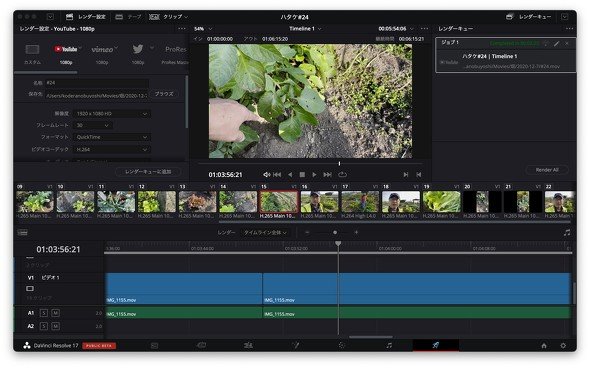
Task: Adjust the timeline zoom slider handle
Action: pos(335,233)
